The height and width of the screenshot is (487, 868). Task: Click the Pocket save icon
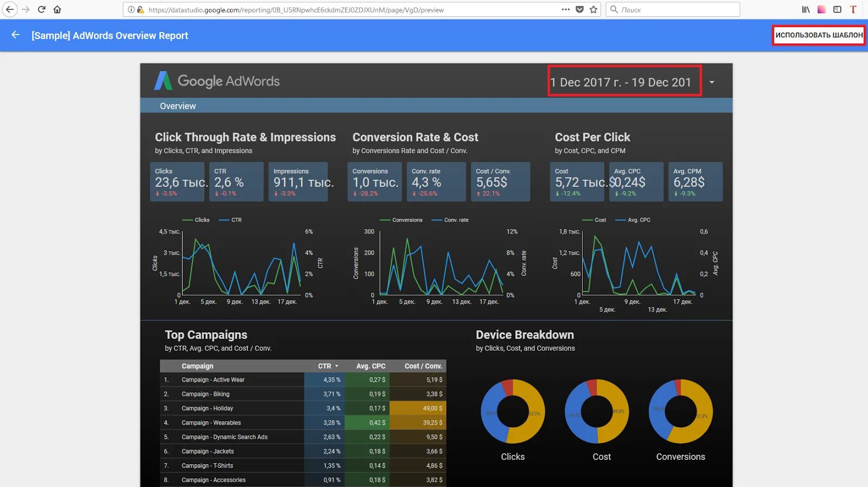pyautogui.click(x=580, y=9)
